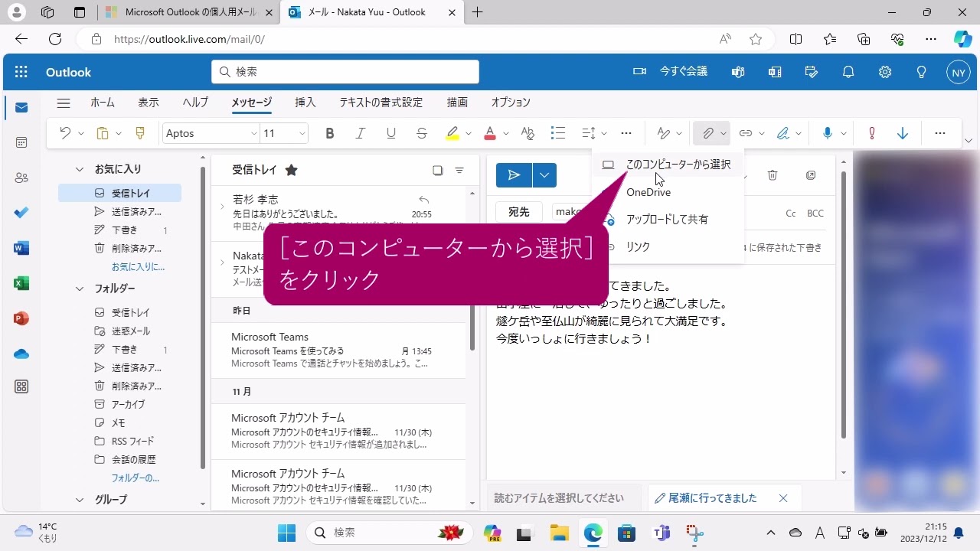The height and width of the screenshot is (551, 980).
Task: Click the filter icon in inbox
Action: (459, 171)
